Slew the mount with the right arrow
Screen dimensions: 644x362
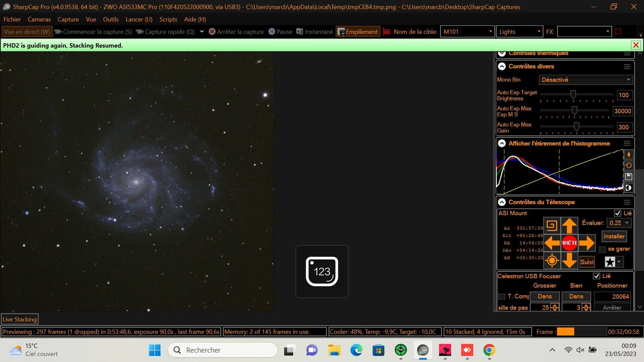[x=586, y=243]
